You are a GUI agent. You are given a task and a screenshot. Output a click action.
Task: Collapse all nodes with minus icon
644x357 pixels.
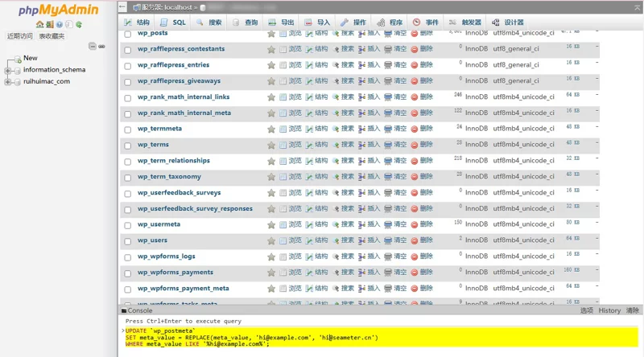(93, 47)
